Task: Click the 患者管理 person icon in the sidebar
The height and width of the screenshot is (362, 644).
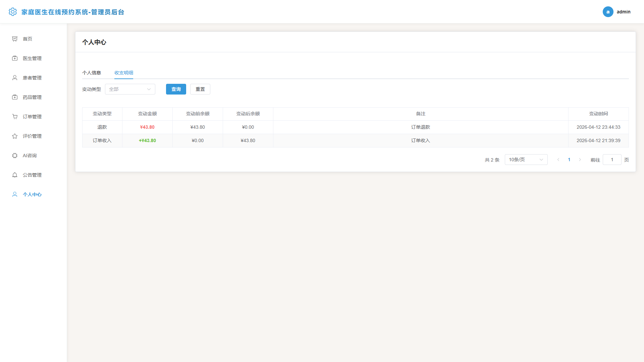Action: click(x=15, y=78)
